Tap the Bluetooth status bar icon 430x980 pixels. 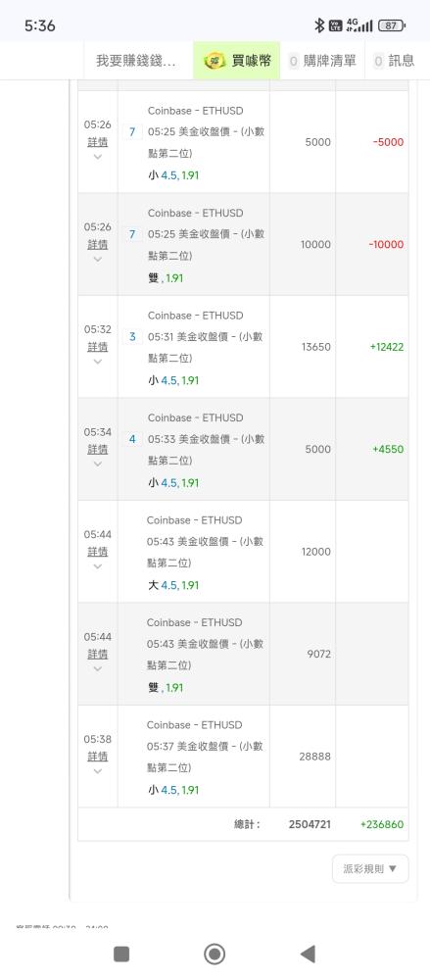(318, 25)
